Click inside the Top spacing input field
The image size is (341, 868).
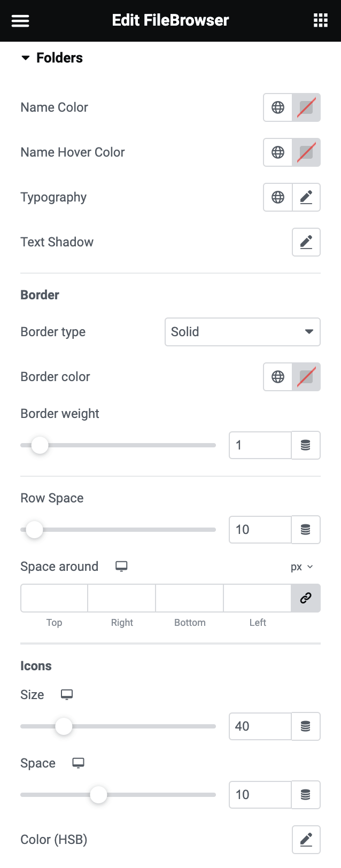point(54,598)
